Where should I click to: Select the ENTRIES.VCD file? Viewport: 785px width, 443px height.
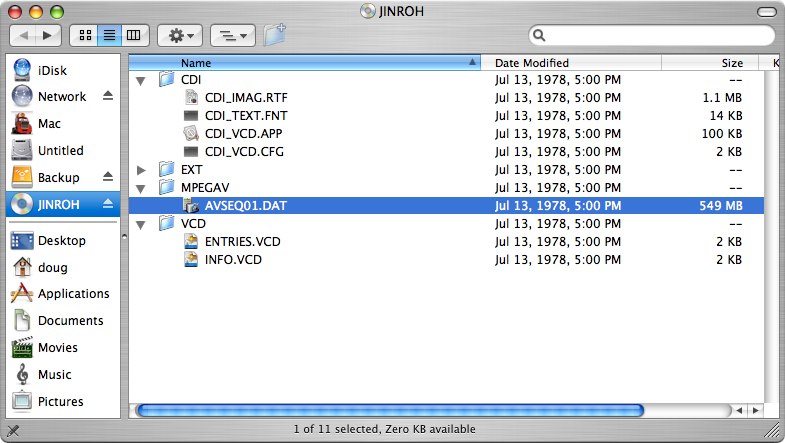coord(242,242)
